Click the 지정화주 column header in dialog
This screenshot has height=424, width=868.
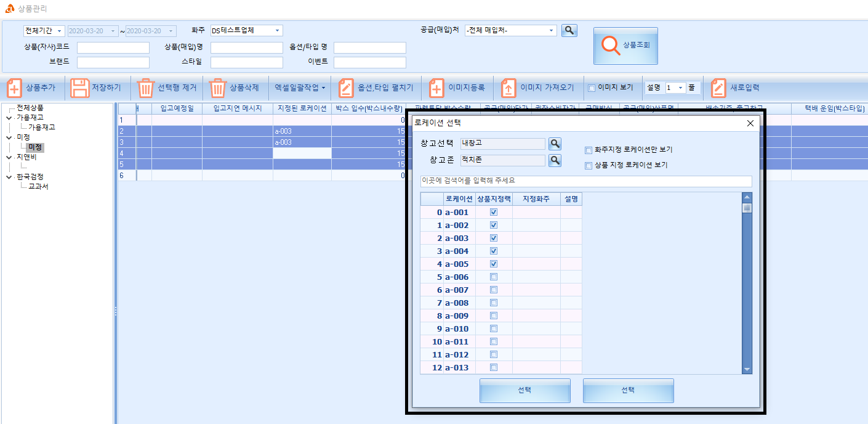tap(536, 199)
